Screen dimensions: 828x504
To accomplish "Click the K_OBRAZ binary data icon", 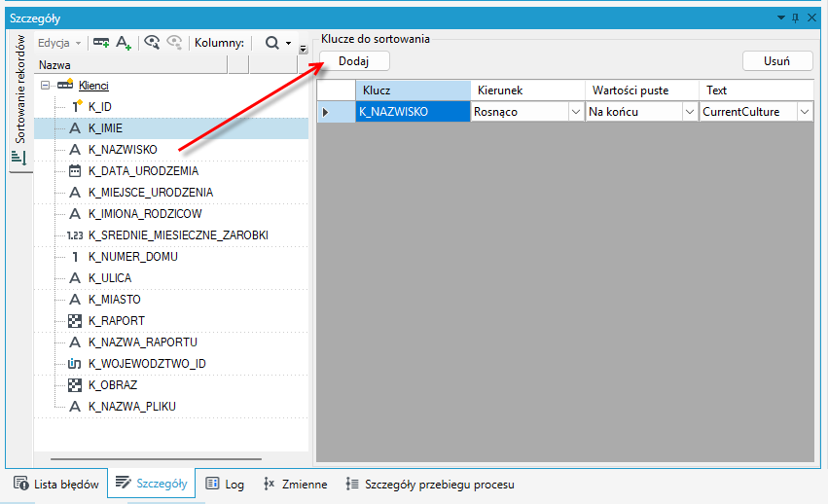I will click(x=75, y=385).
